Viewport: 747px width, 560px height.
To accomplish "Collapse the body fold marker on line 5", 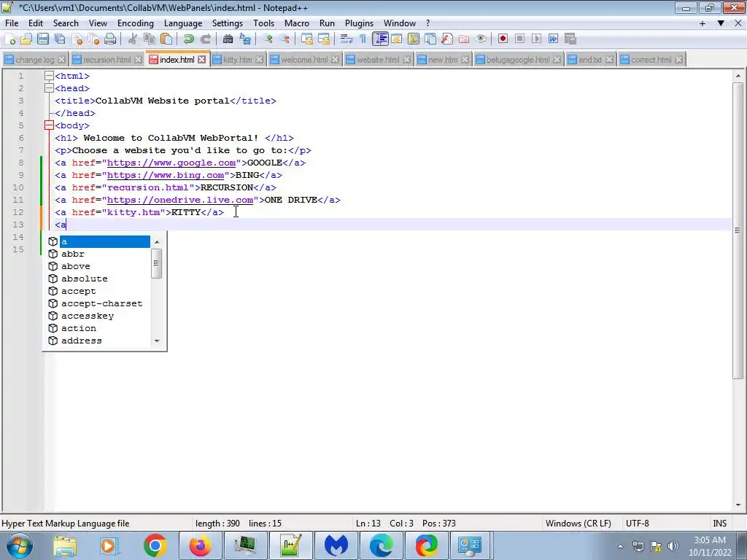I will 49,125.
